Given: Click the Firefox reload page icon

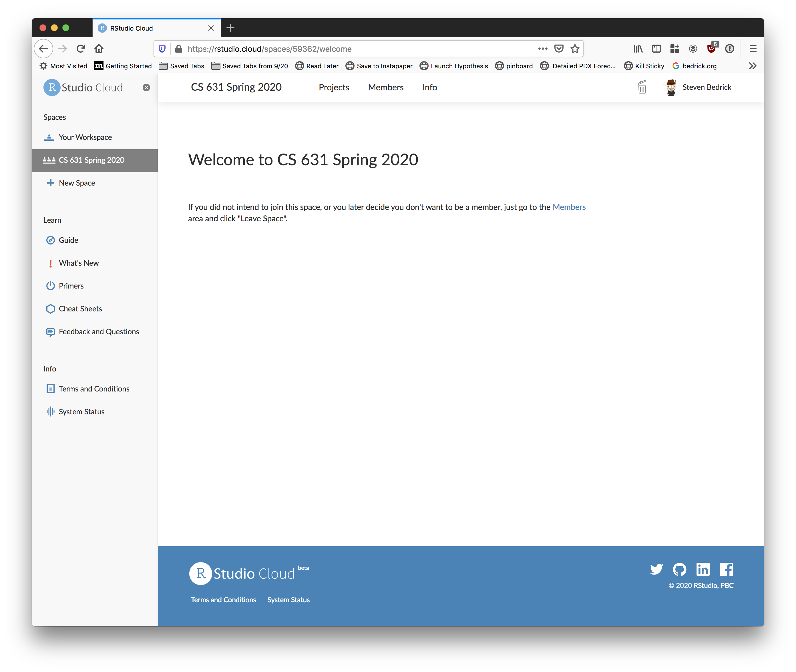Looking at the screenshot, I should pyautogui.click(x=81, y=49).
